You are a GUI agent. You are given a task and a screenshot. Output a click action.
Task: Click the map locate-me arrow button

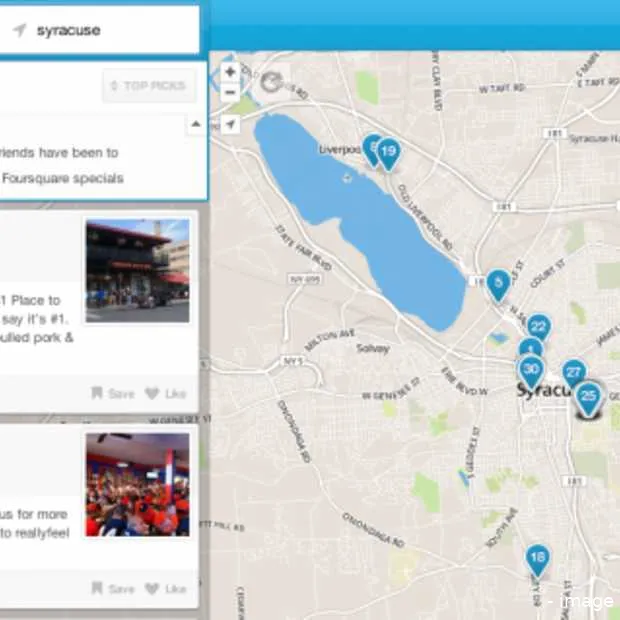pos(230,124)
